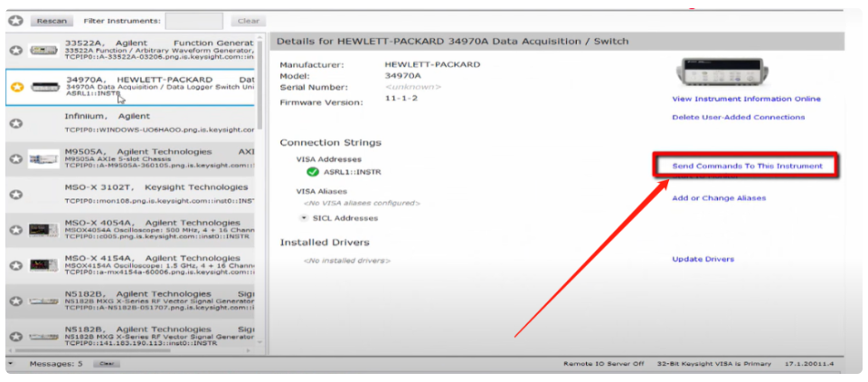The image size is (868, 382).
Task: Click the M9505A AXIe chassis thumbnail
Action: click(x=43, y=159)
